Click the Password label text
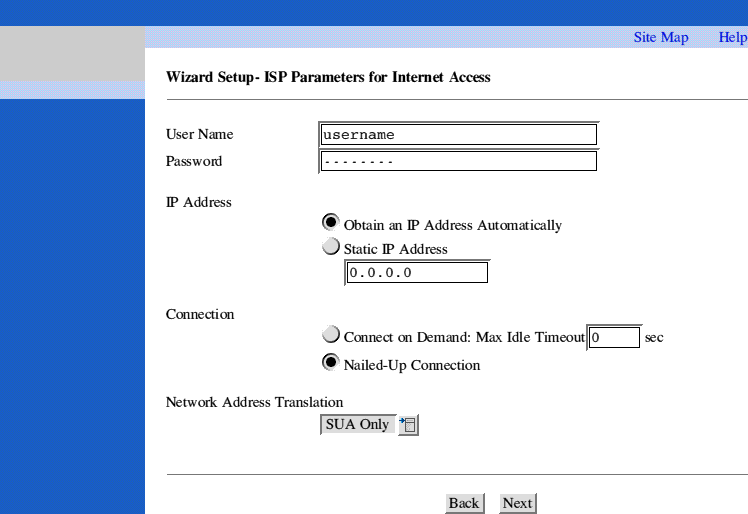The image size is (748, 514). point(194,161)
